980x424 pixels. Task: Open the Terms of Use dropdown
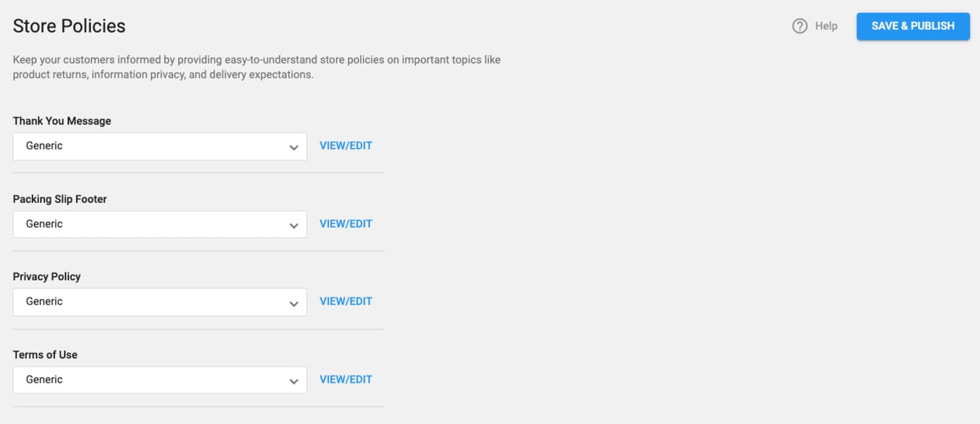160,380
